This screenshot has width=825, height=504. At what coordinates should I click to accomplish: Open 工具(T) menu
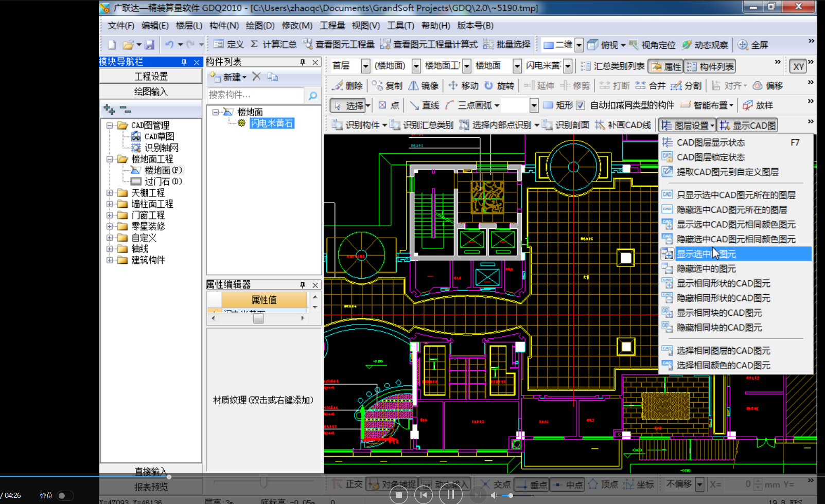[x=400, y=26]
